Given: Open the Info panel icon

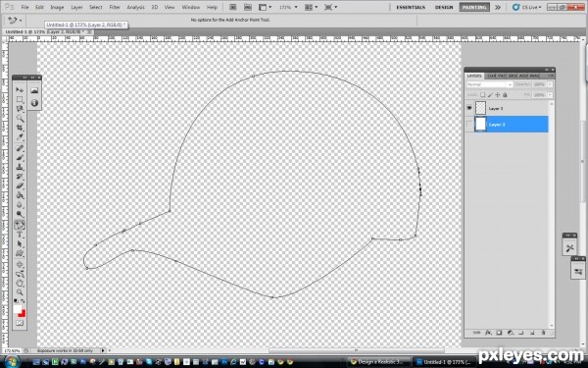Looking at the screenshot, I should [34, 103].
